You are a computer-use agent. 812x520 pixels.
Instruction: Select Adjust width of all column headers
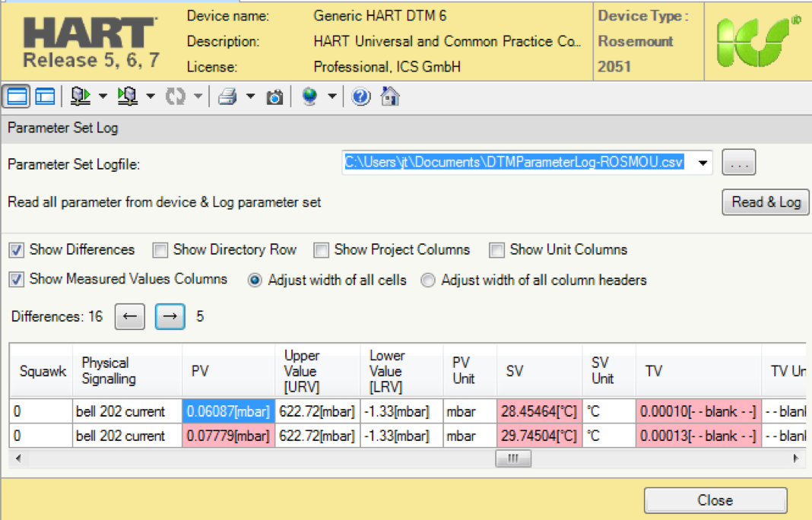428,280
